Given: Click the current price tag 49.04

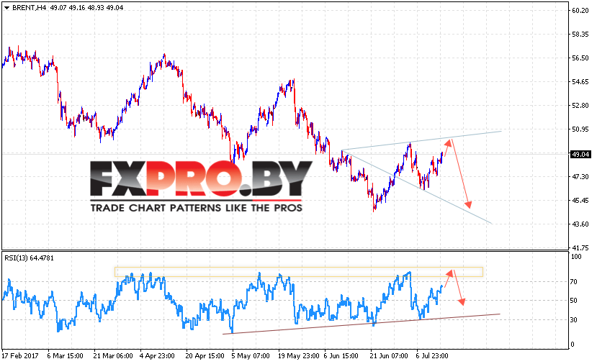Looking at the screenshot, I should pos(580,154).
